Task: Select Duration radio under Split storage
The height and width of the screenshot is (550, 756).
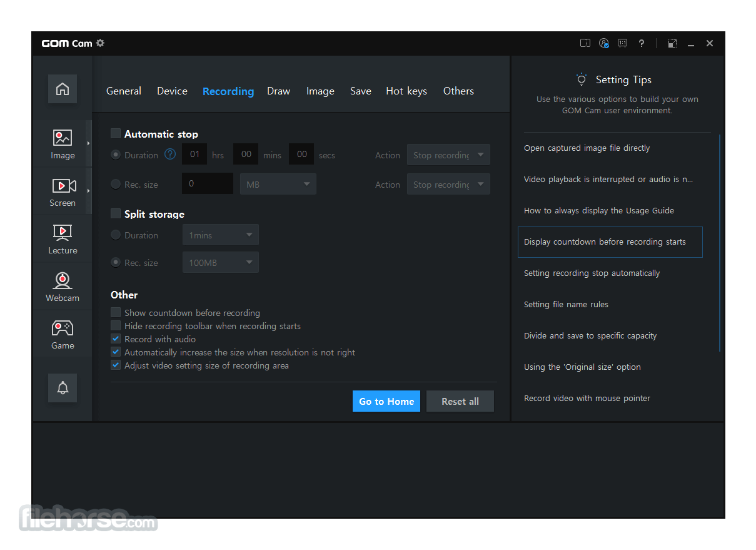Action: pos(116,235)
